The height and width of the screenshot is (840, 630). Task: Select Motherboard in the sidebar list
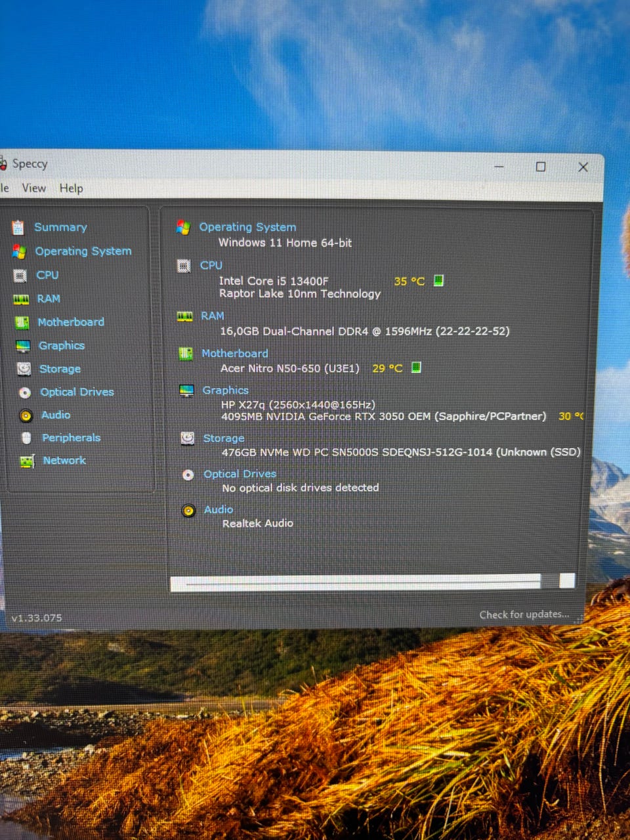point(71,322)
